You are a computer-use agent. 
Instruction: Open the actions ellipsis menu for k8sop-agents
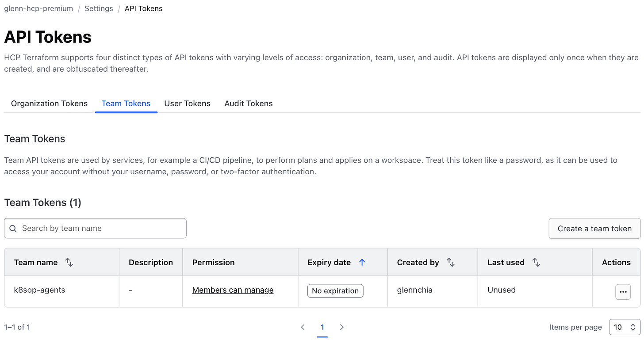coord(623,292)
